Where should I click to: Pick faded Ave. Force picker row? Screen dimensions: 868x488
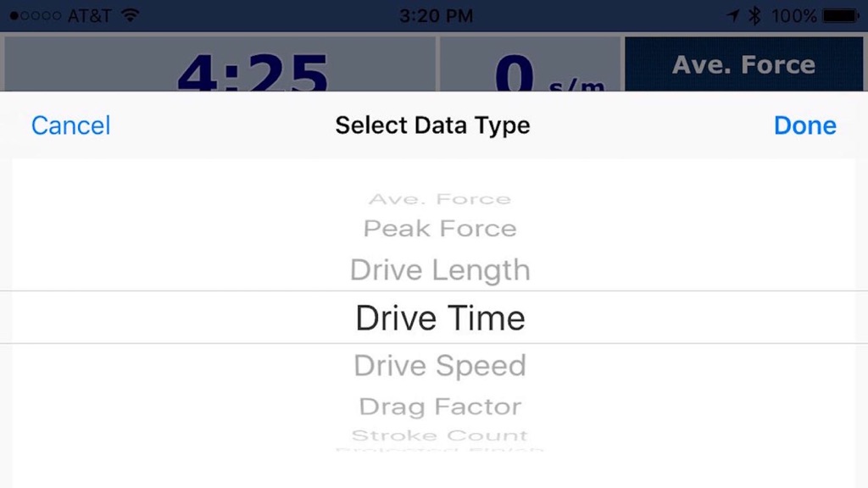440,198
